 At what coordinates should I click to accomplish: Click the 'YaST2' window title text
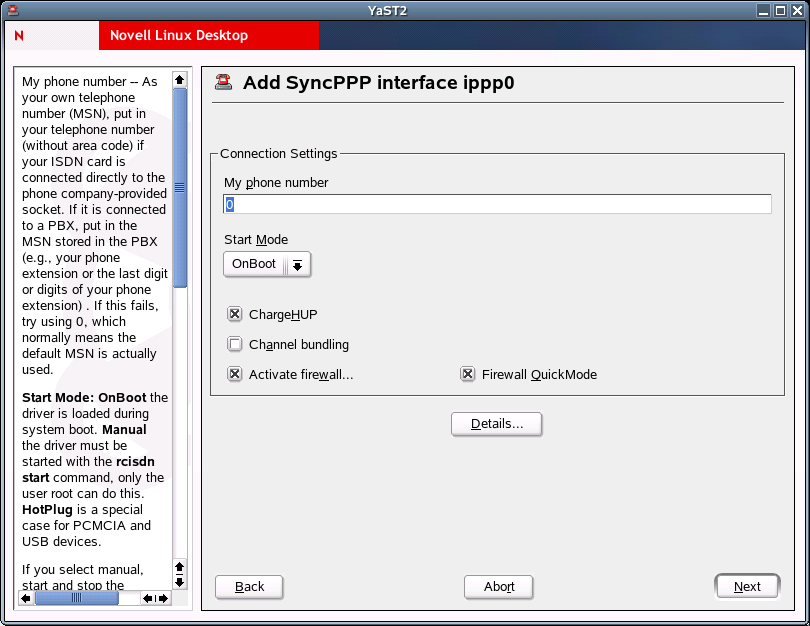[x=387, y=10]
